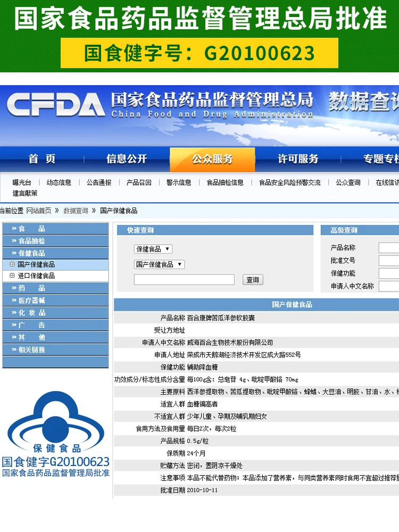
Task: Expand the 其 他 sidebar category
Action: click(55, 337)
